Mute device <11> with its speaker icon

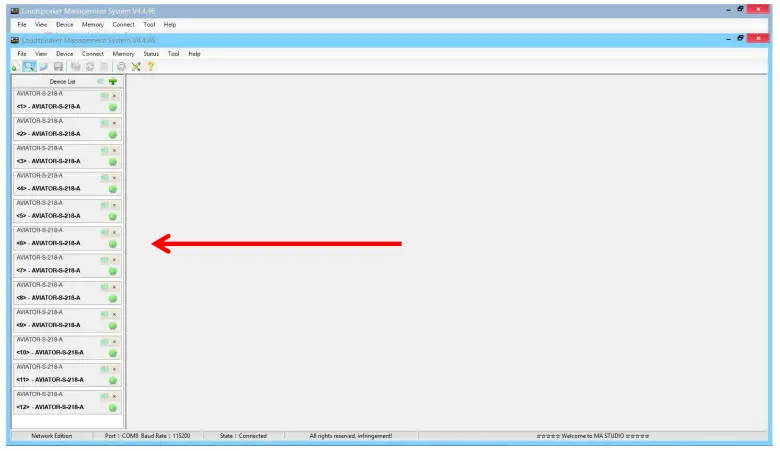tap(104, 369)
